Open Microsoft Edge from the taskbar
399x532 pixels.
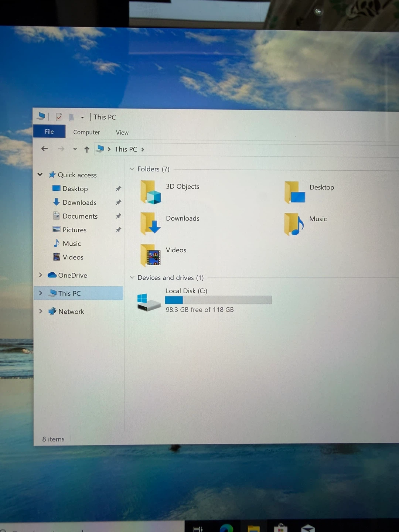click(x=226, y=528)
